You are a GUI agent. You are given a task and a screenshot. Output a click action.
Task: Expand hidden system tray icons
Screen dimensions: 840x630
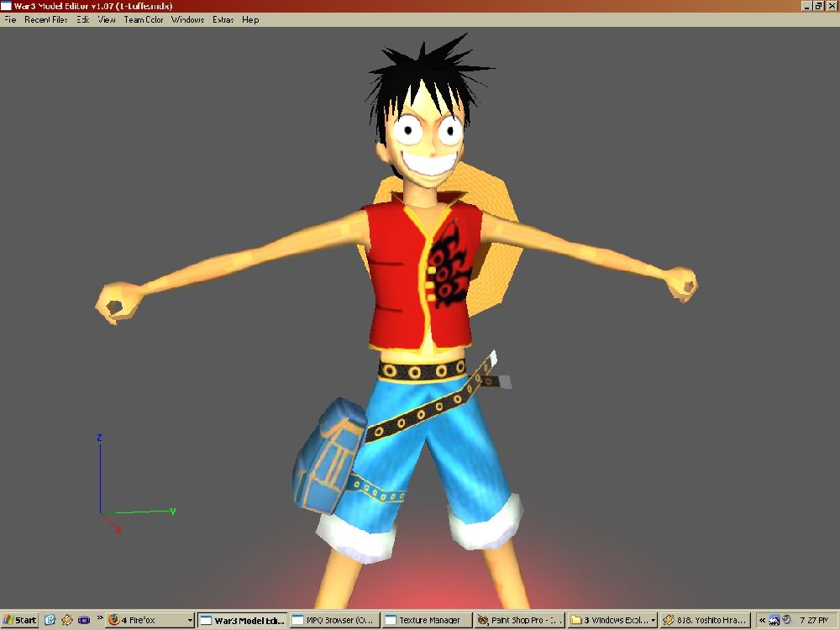(762, 621)
